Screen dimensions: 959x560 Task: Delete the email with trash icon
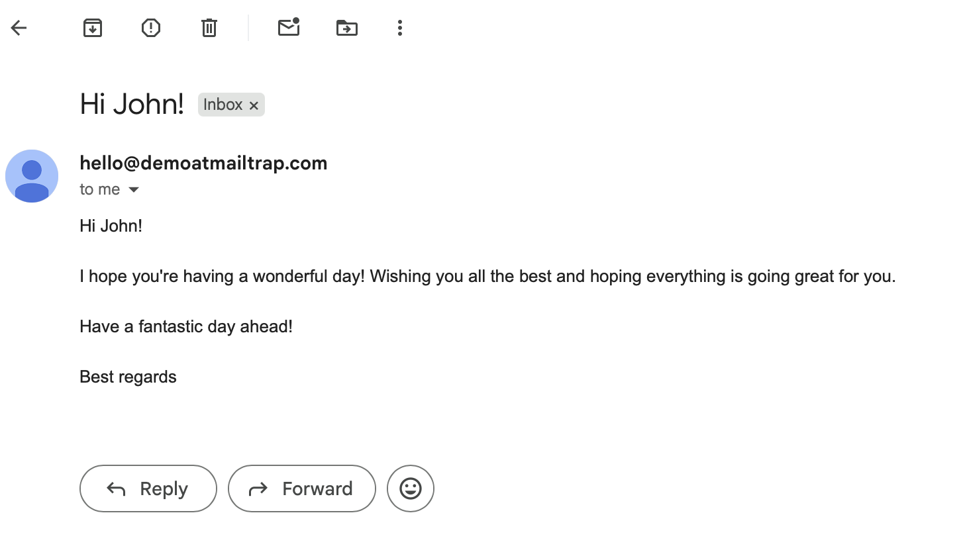point(209,28)
